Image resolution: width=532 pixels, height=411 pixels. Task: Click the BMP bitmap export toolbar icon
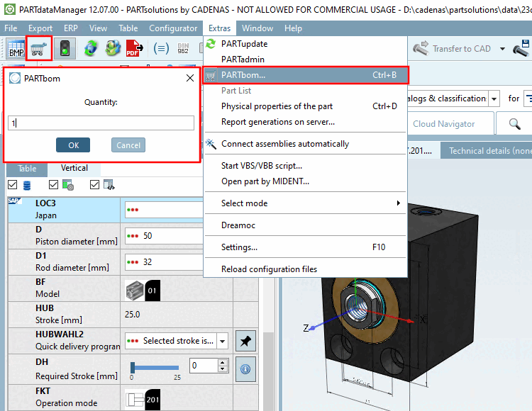click(16, 48)
